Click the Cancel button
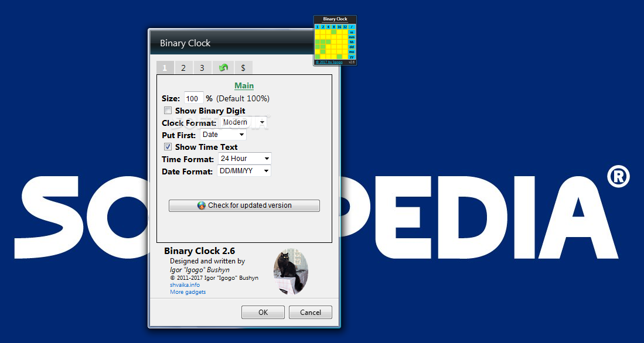 [311, 312]
